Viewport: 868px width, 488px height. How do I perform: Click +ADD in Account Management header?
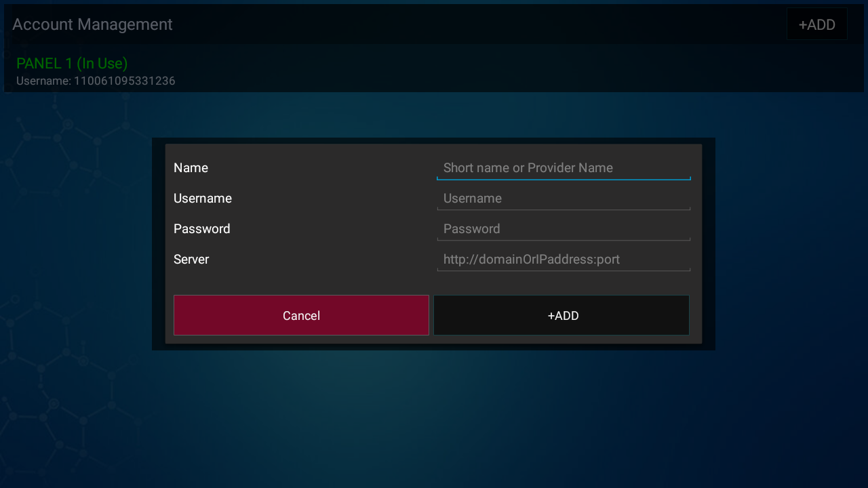[x=817, y=24]
